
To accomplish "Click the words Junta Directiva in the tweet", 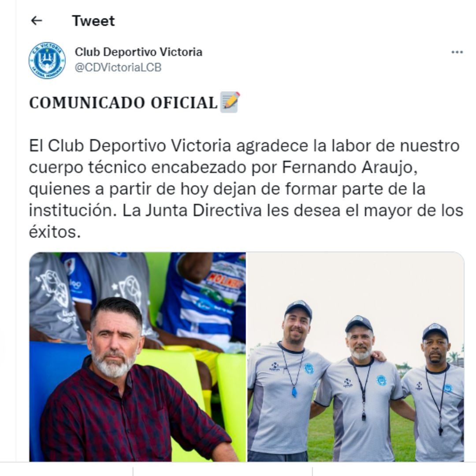I will pos(203,210).
